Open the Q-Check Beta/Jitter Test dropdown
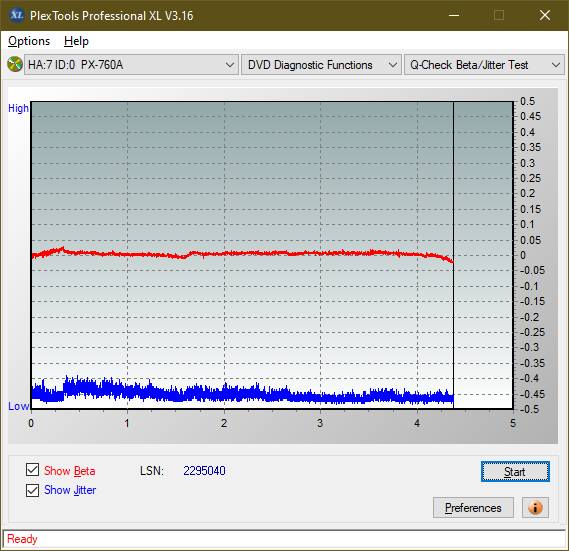The height and width of the screenshot is (551, 569). 484,65
